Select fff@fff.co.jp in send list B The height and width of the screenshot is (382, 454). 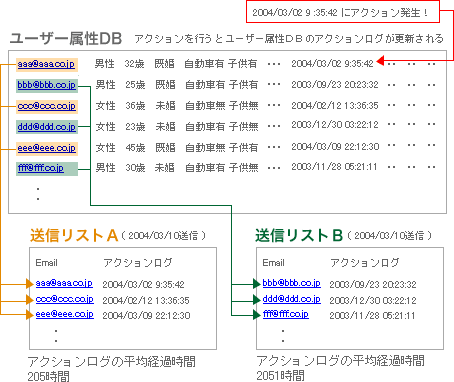pos(286,314)
